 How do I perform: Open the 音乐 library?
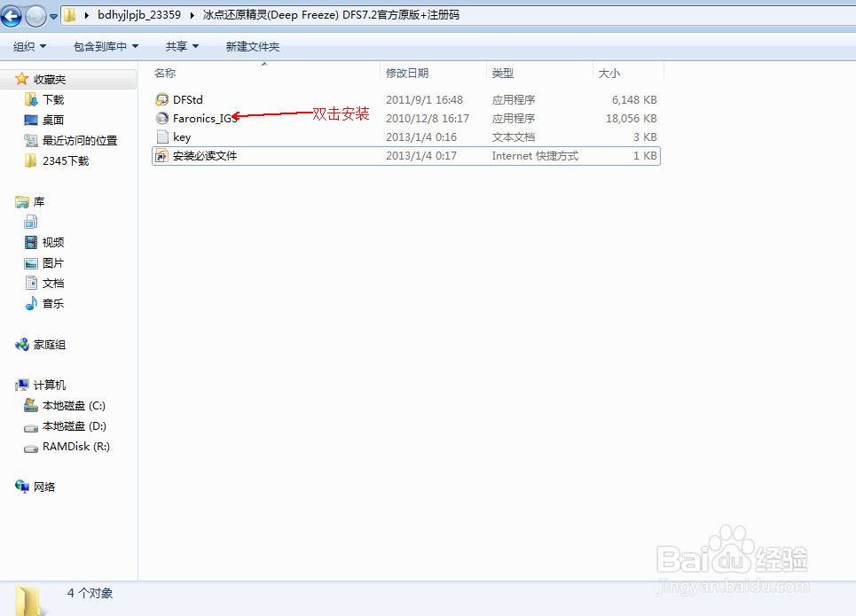coord(53,303)
